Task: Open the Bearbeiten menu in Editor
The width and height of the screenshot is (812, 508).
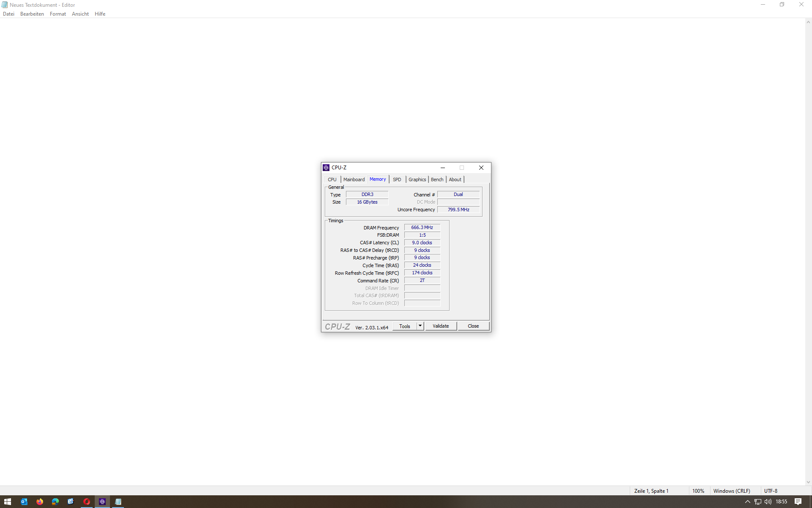Action: 32,14
